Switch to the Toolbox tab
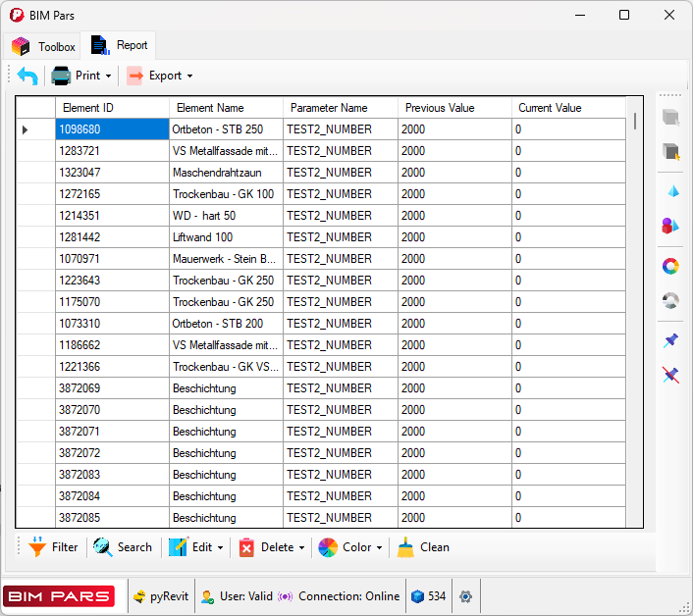693x616 pixels. (44, 46)
